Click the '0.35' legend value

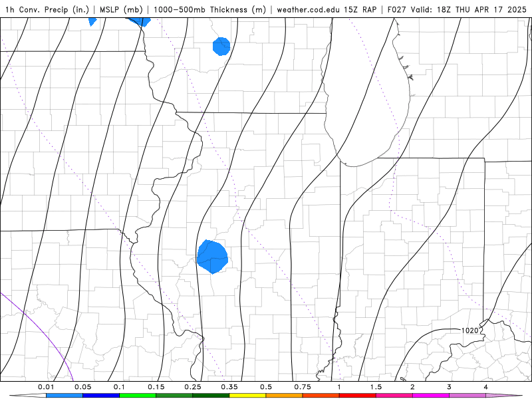(x=229, y=387)
